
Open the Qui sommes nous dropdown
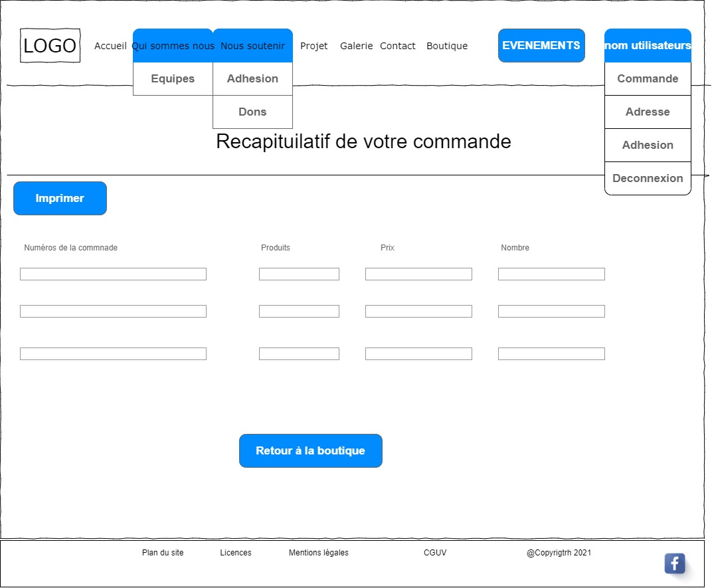click(173, 46)
